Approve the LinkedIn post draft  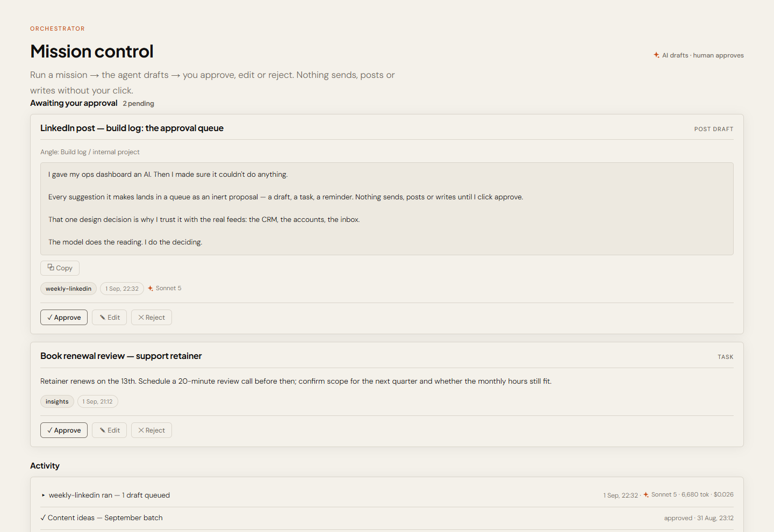click(x=64, y=318)
